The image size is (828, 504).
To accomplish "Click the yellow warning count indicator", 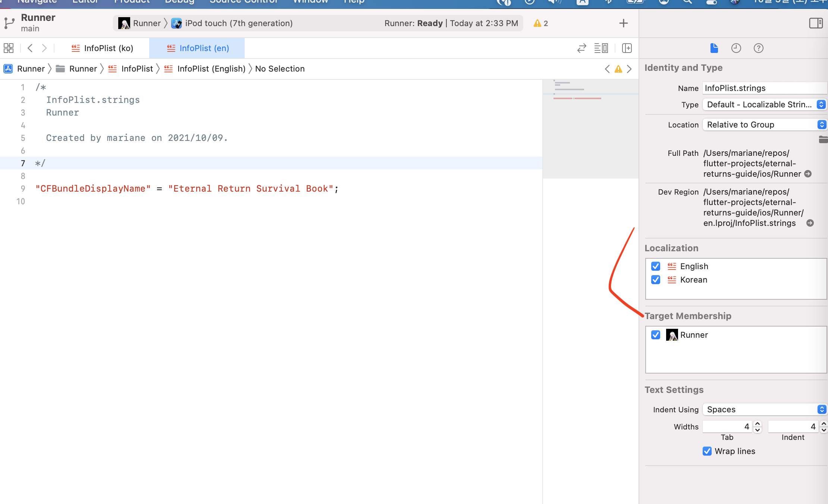I will tap(540, 23).
